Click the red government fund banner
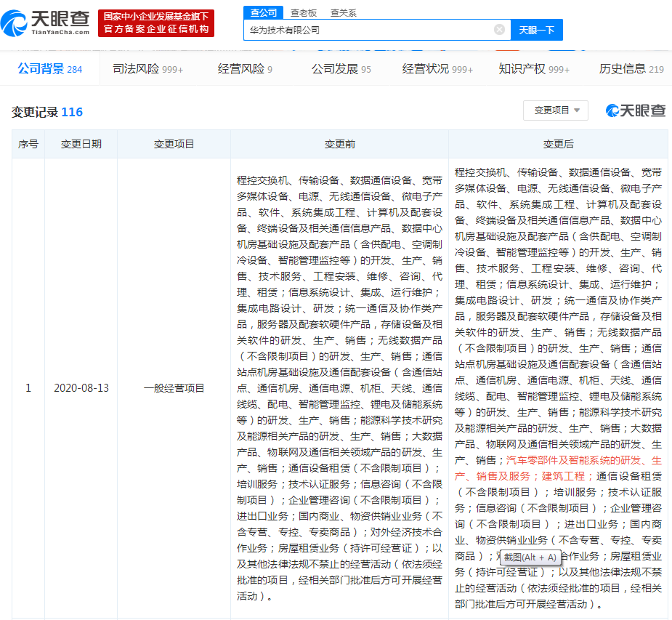 coord(156,23)
